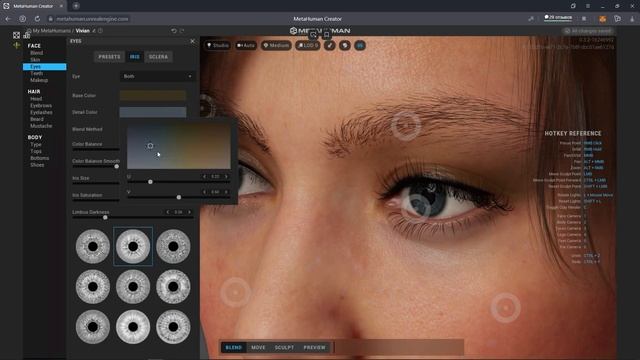Select the MOVE mode tab
Screen dimensions: 640x360
258,347
